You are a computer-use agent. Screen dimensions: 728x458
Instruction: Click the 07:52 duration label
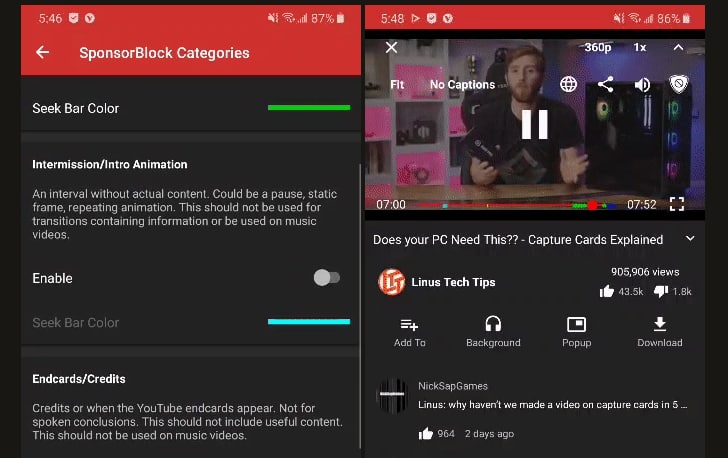point(642,205)
